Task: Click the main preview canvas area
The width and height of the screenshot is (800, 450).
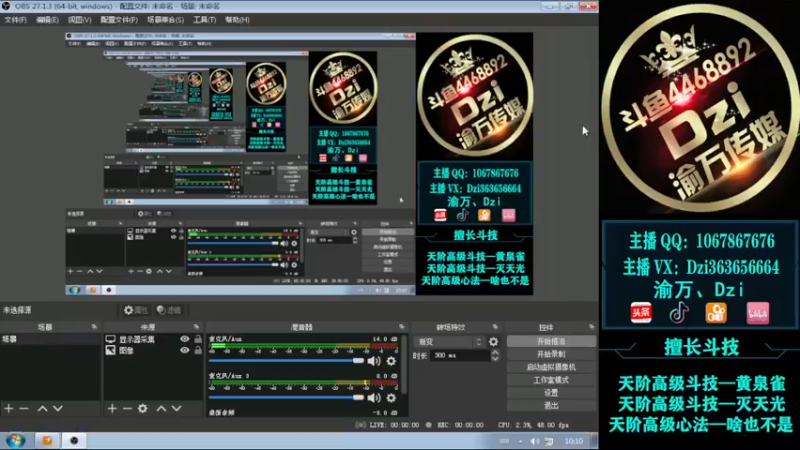Action: [299, 163]
